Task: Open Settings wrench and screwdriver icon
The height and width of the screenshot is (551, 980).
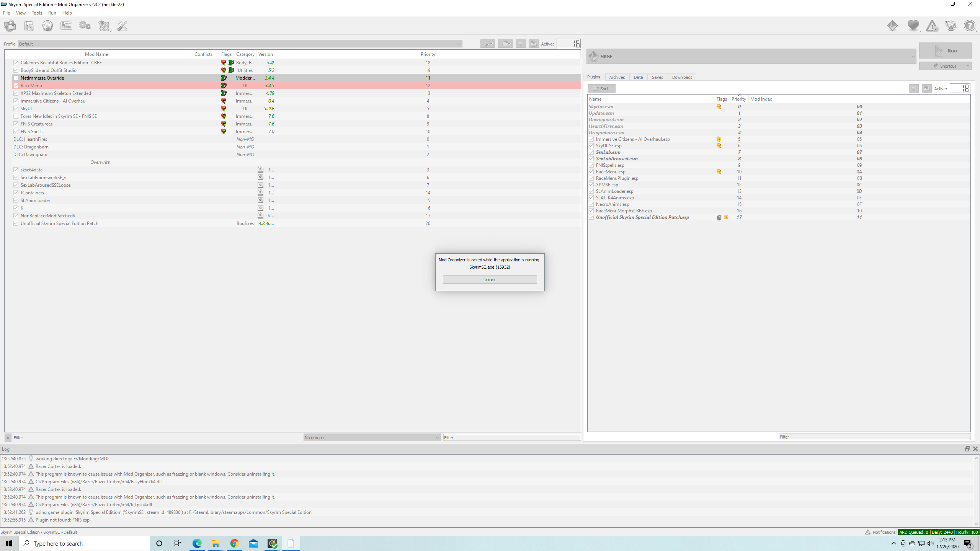Action: click(x=122, y=26)
